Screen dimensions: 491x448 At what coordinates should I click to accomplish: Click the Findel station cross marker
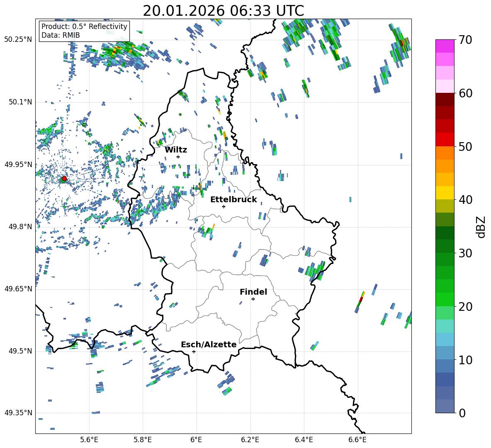(x=253, y=299)
